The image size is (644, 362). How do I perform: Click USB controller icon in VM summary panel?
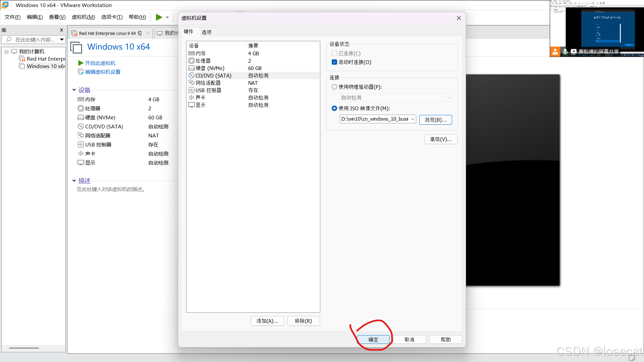point(81,144)
